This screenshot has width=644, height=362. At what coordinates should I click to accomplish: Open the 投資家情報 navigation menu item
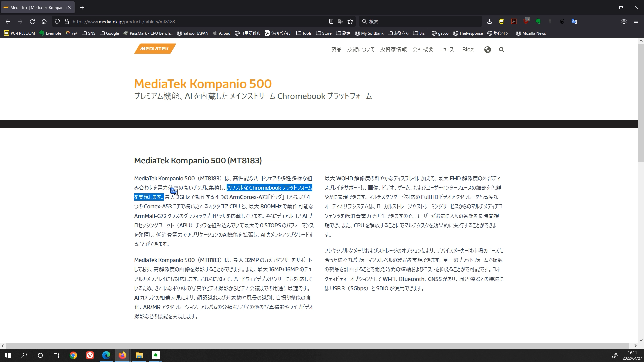[393, 49]
